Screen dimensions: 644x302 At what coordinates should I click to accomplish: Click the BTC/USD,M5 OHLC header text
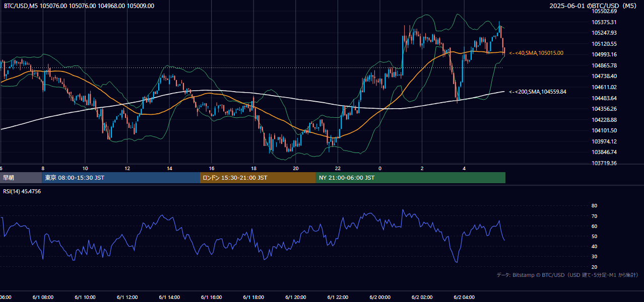79,6
